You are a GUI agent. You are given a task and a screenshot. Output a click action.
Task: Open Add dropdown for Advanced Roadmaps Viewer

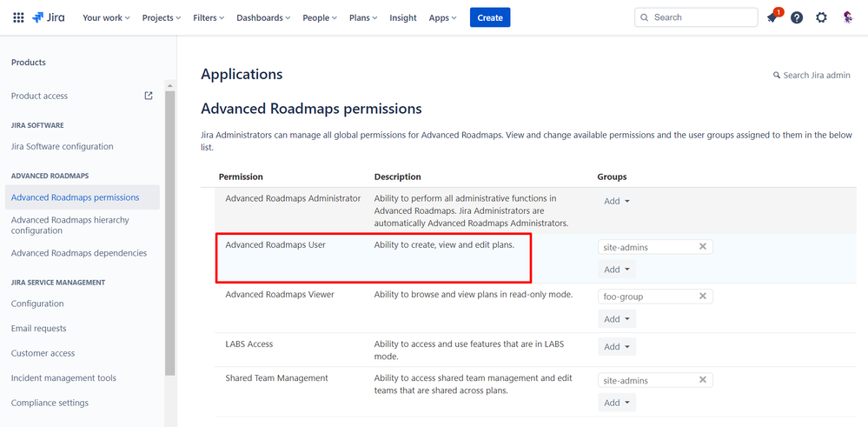tap(617, 319)
